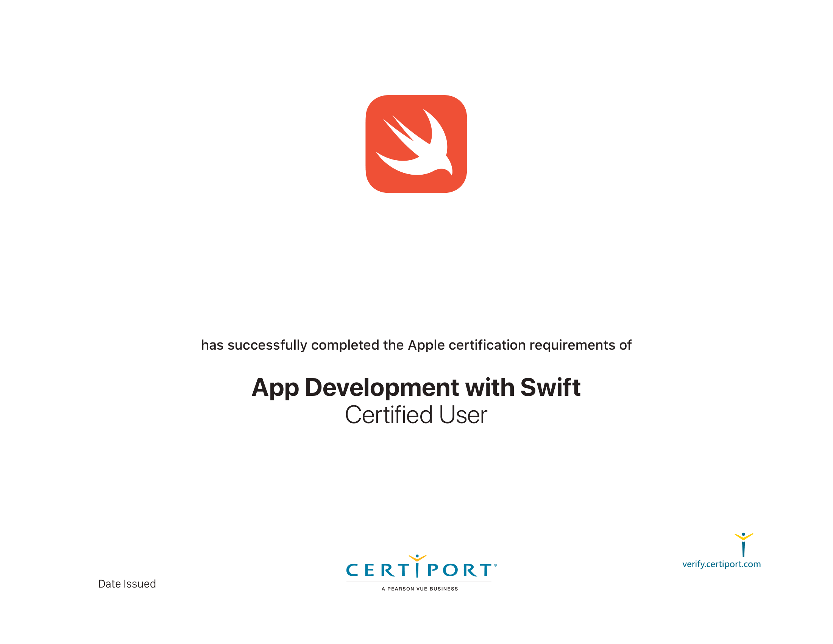The height and width of the screenshot is (644, 833).
Task: Click the 'Certified User' subtitle
Action: click(416, 415)
